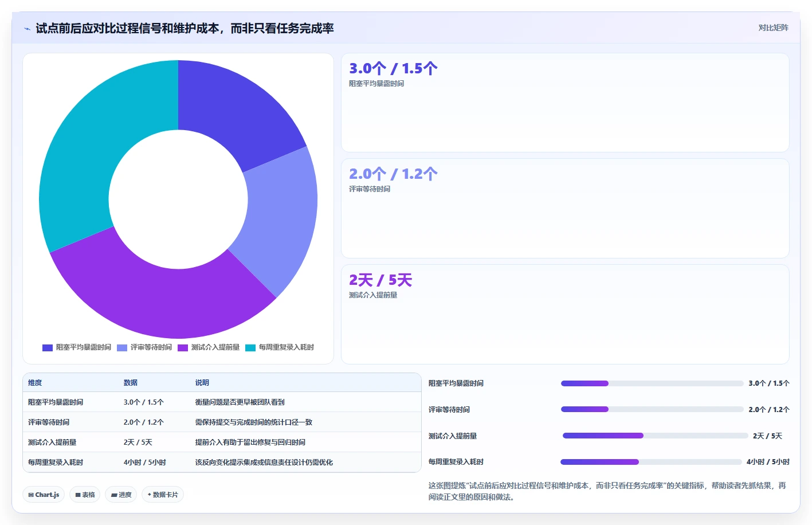812x525 pixels.
Task: Select table cell 2天 / 5天
Action: (x=138, y=442)
